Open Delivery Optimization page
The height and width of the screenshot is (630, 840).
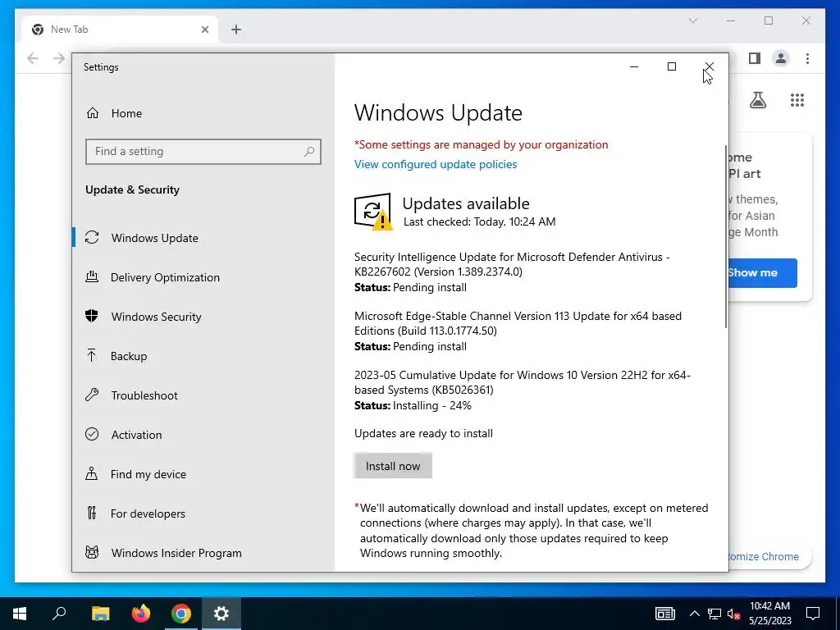203,277
